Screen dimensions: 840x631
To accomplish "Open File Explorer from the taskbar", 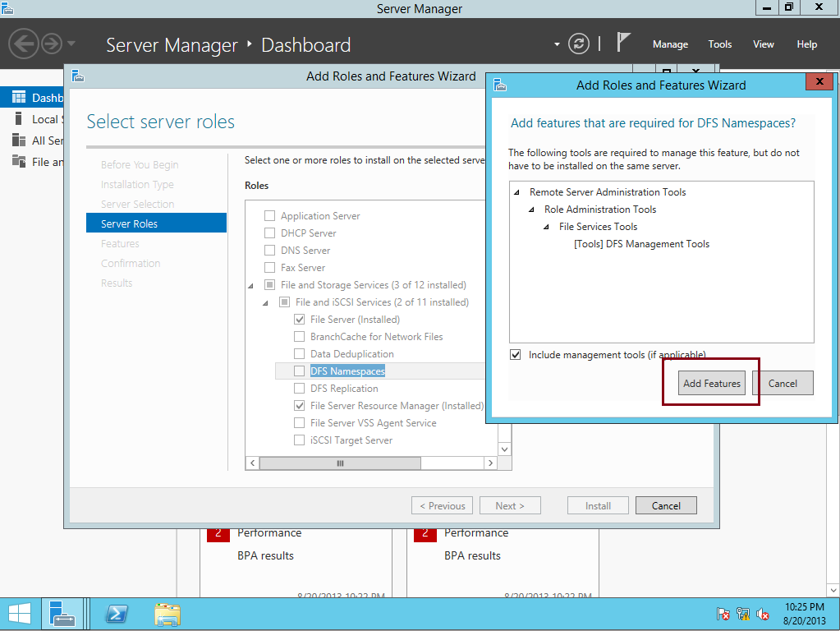I will (x=168, y=615).
